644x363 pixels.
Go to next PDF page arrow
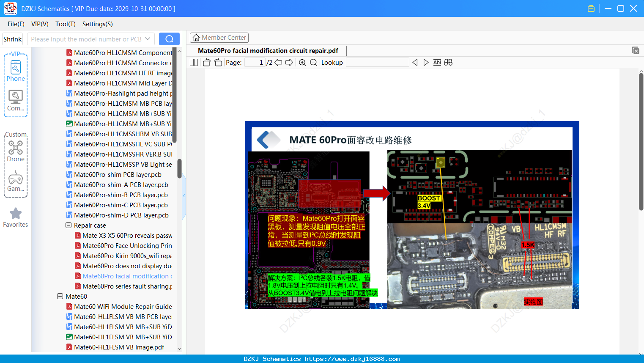click(x=289, y=63)
